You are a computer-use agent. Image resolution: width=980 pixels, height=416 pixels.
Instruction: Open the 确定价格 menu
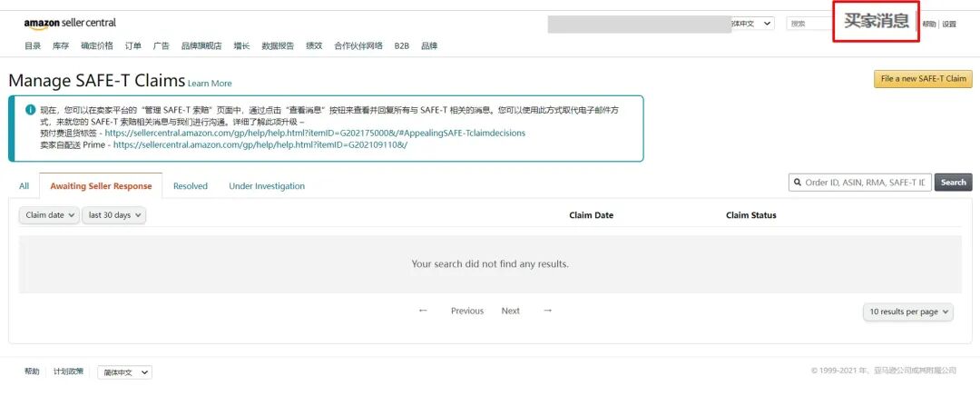pos(97,45)
